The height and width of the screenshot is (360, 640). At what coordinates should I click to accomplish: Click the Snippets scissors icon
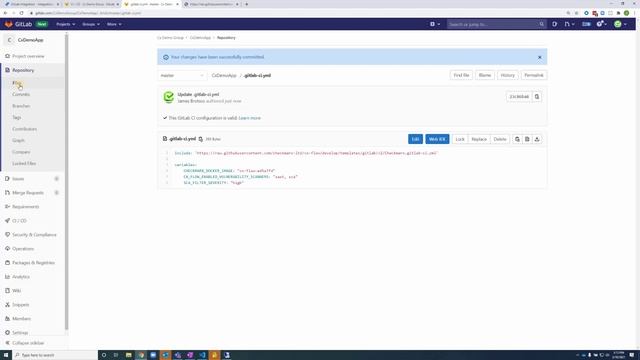pyautogui.click(x=7, y=304)
